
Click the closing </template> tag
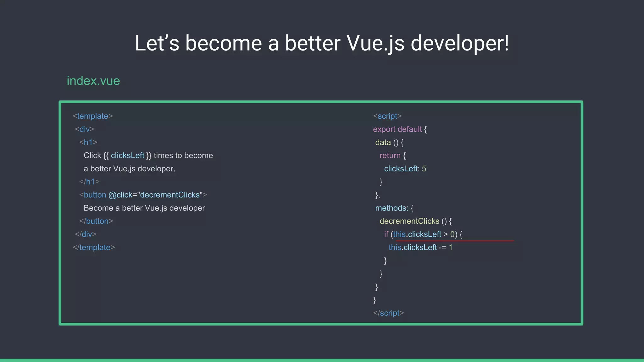pyautogui.click(x=94, y=248)
